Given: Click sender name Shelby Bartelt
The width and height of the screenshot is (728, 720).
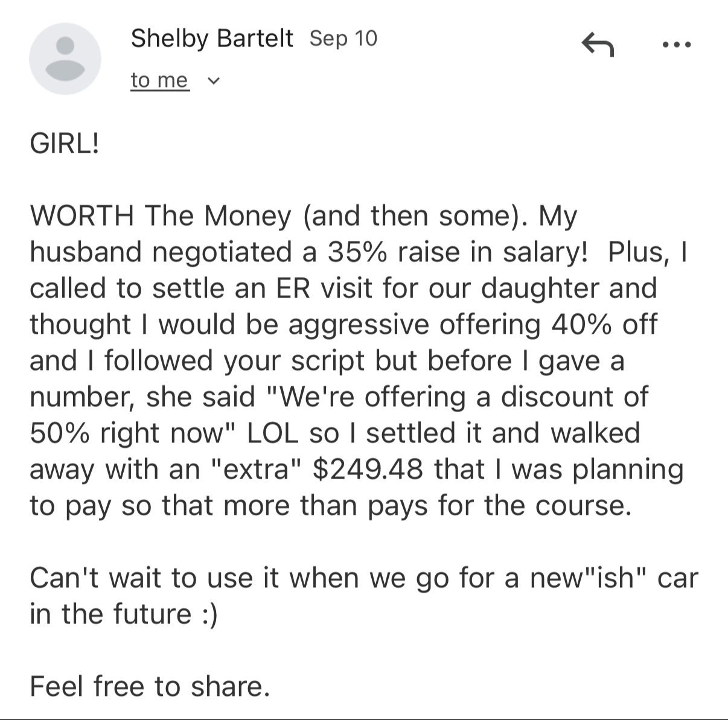Looking at the screenshot, I should tap(211, 38).
